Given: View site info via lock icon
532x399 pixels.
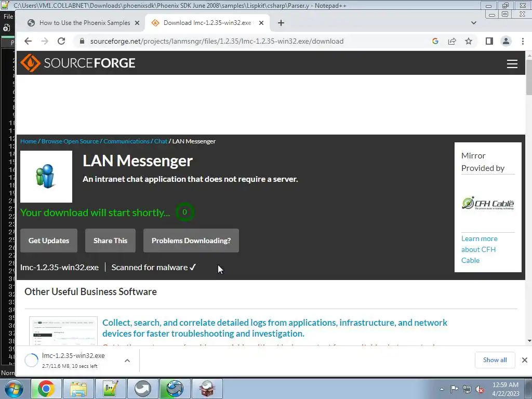Looking at the screenshot, I should [x=82, y=41].
